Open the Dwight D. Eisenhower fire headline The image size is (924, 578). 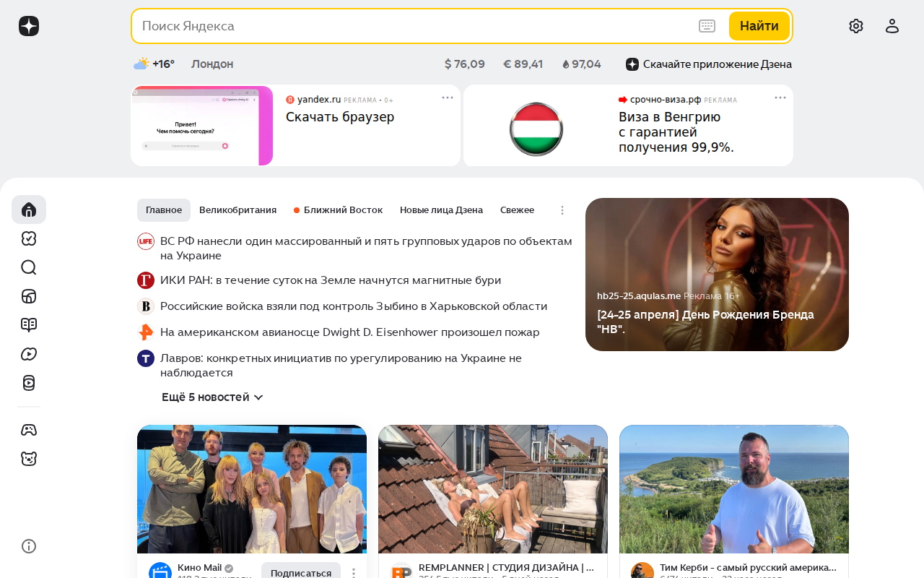click(x=350, y=332)
